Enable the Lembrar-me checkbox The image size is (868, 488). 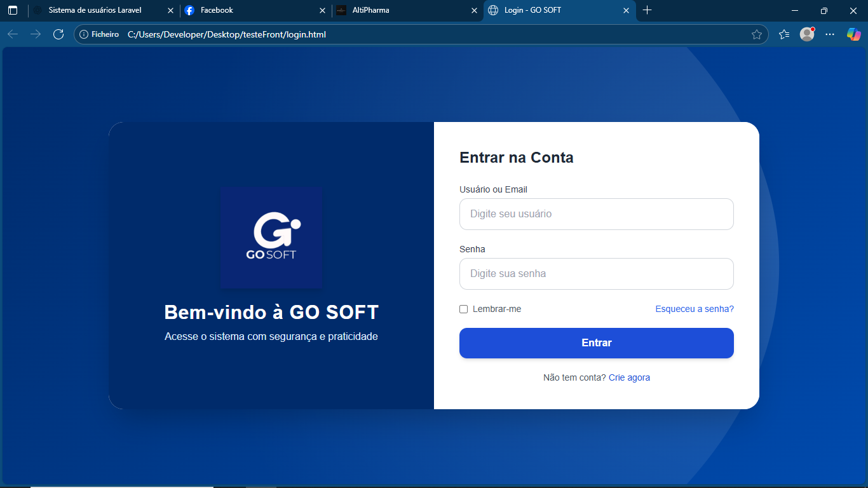pyautogui.click(x=464, y=309)
